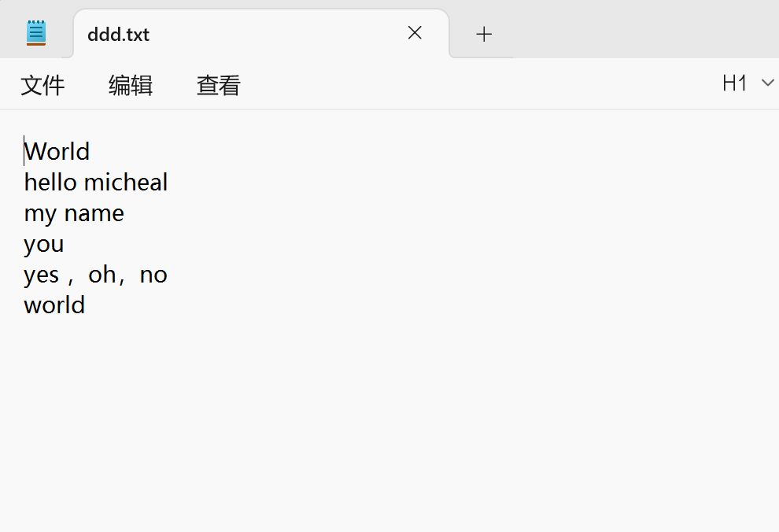Image resolution: width=779 pixels, height=532 pixels.
Task: Open the 文件 menu
Action: coord(42,85)
